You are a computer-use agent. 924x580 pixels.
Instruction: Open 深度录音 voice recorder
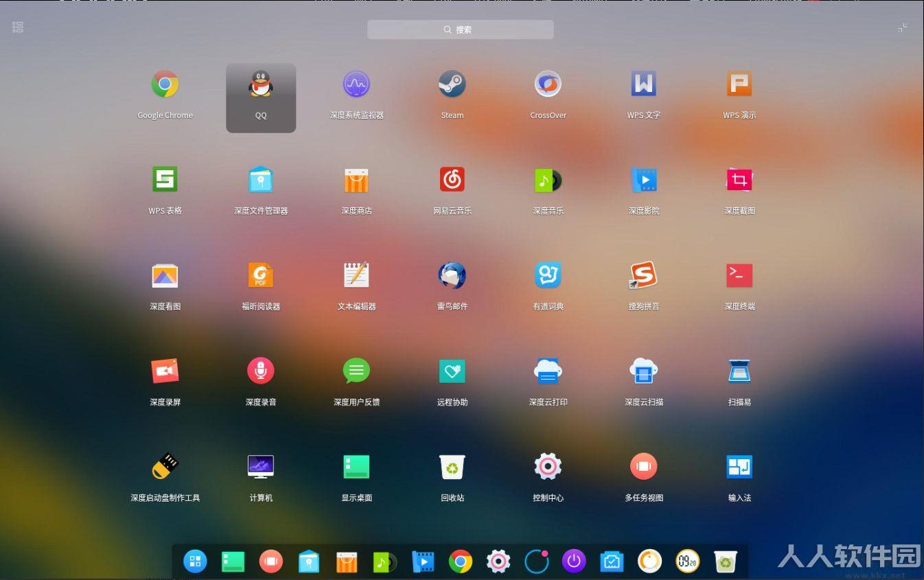point(261,371)
